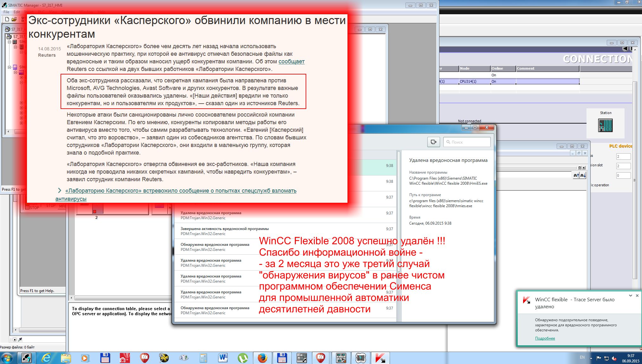Select the CPU314(1) node cell
The image size is (642, 364).
coord(475,81)
